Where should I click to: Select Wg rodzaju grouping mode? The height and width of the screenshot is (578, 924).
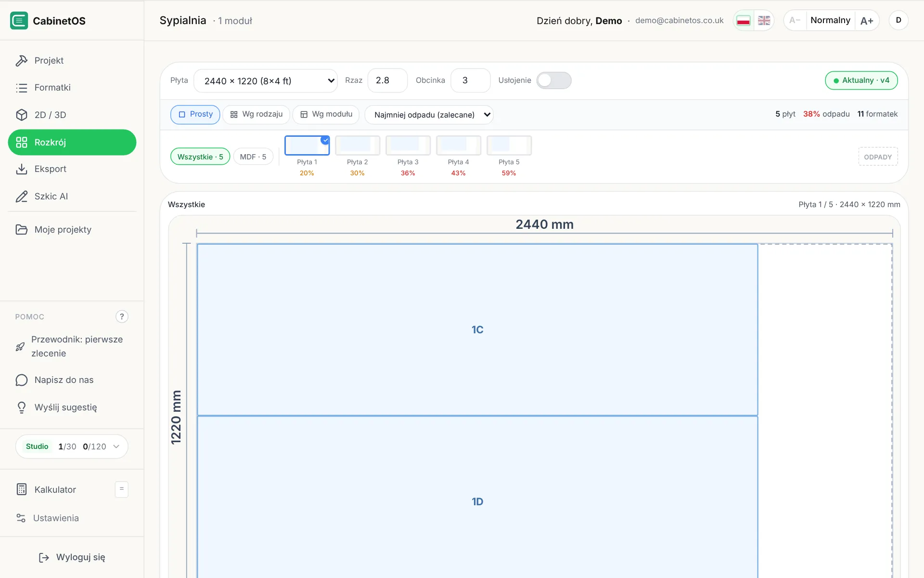click(x=256, y=115)
